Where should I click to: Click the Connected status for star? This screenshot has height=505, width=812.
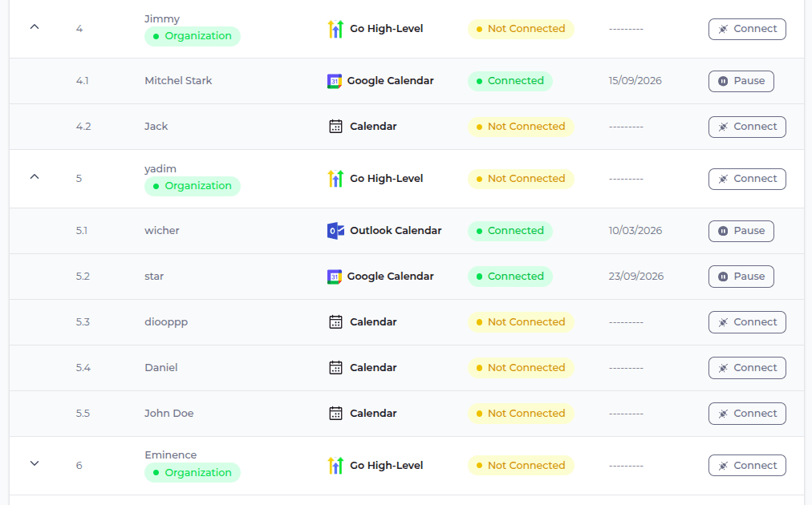[510, 277]
